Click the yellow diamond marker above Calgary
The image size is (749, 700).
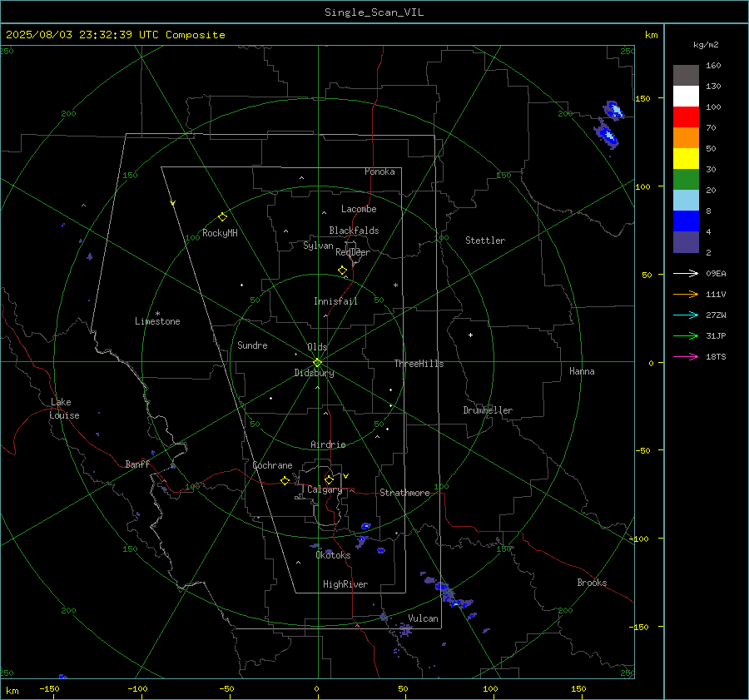[x=329, y=479]
